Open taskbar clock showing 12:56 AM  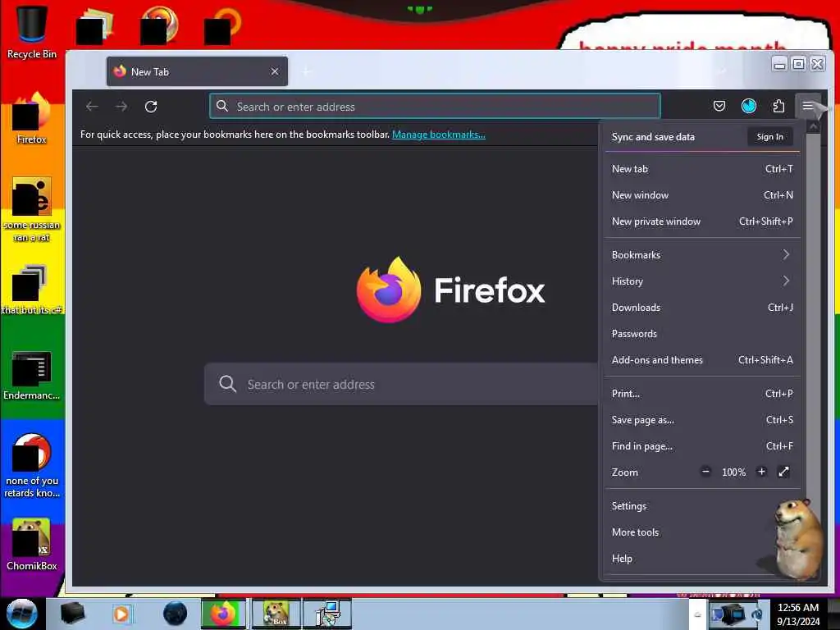(x=798, y=614)
